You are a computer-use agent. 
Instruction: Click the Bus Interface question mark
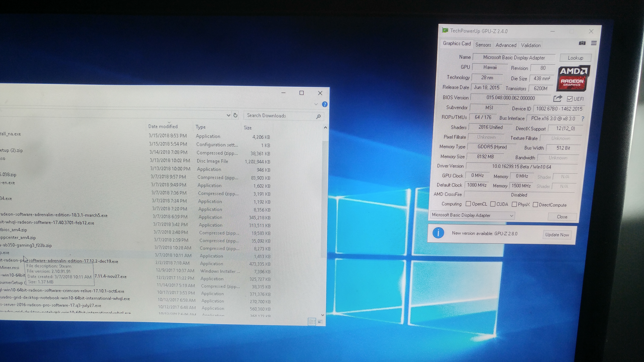coord(583,119)
